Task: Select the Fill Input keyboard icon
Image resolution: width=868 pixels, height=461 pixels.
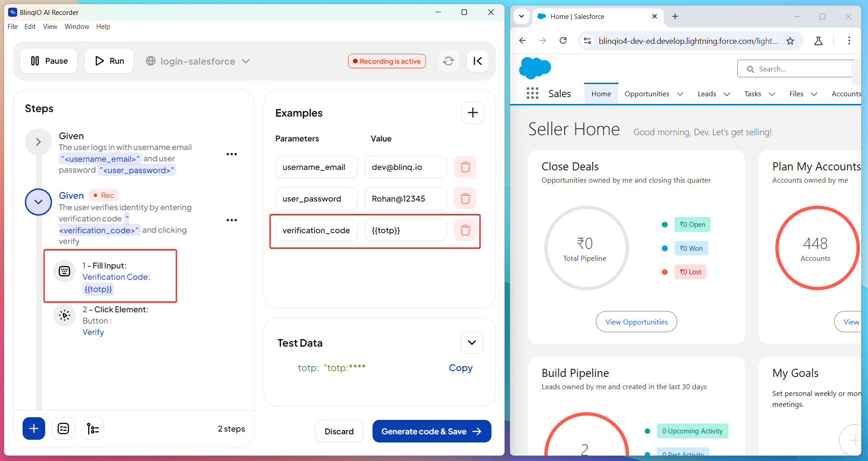Action: tap(65, 271)
